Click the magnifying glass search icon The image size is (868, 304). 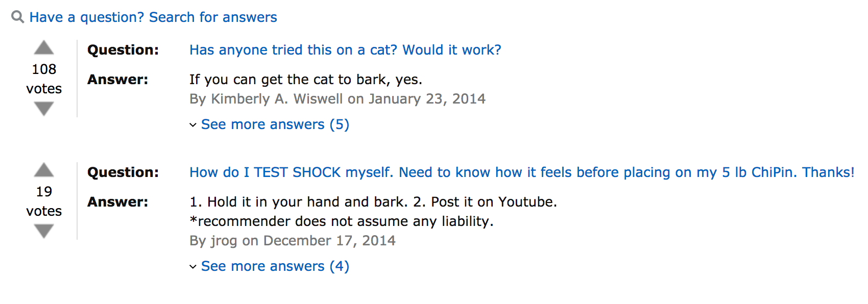click(18, 17)
